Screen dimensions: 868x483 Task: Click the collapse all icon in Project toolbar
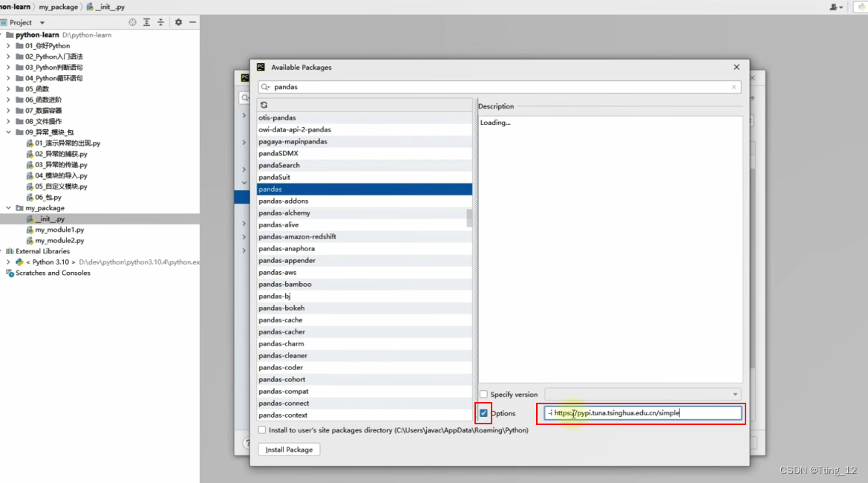click(x=160, y=22)
